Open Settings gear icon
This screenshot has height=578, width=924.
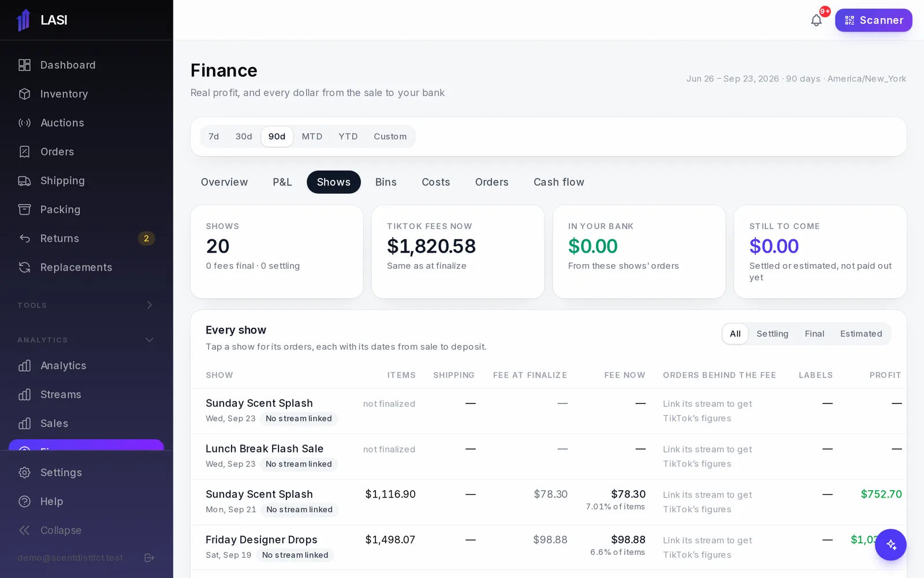tap(24, 473)
